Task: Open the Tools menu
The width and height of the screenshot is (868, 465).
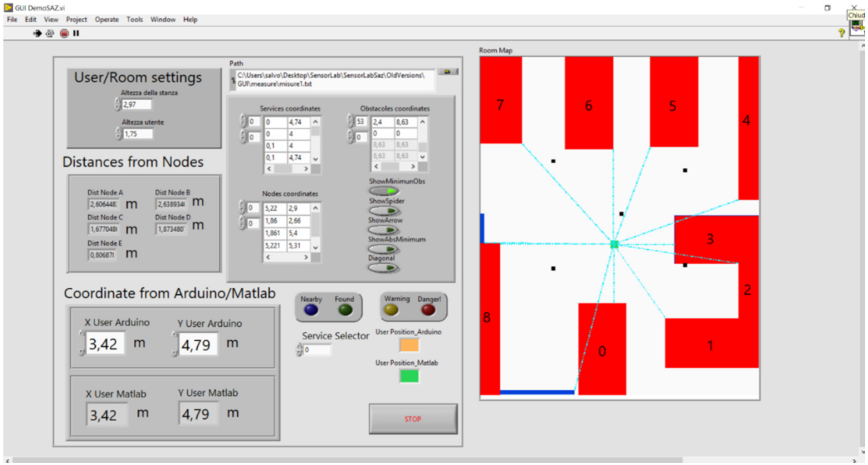Action: click(134, 20)
